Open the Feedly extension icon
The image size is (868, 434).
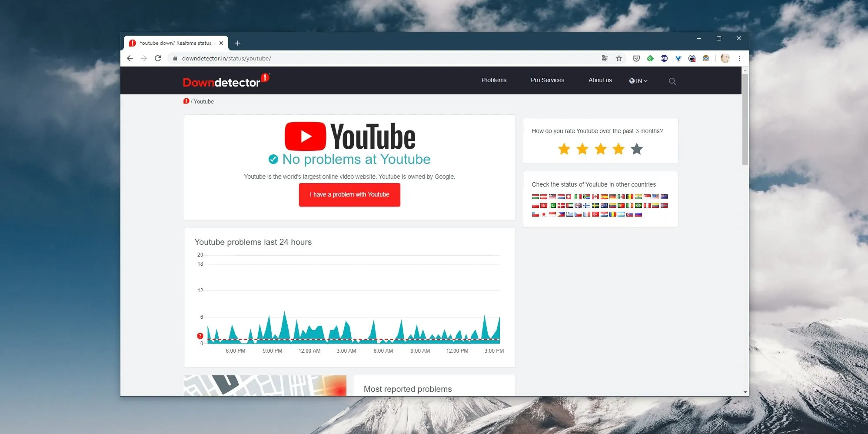650,58
